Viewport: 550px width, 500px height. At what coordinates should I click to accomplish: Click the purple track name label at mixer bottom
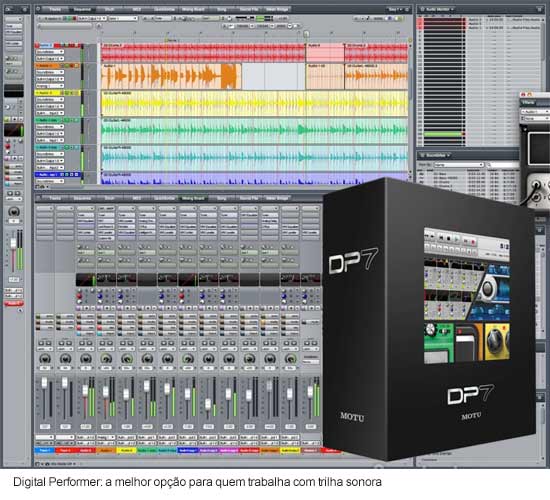208,450
